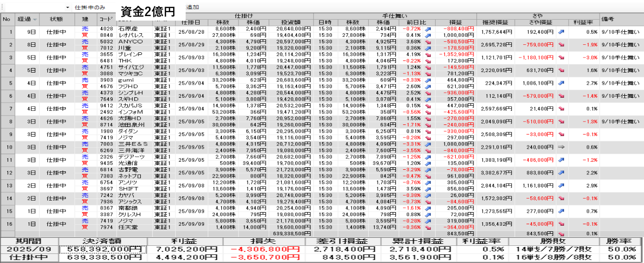644x263 pixels.
Task: Select the red down arrow beside -759,000円
Action: pyautogui.click(x=561, y=45)
